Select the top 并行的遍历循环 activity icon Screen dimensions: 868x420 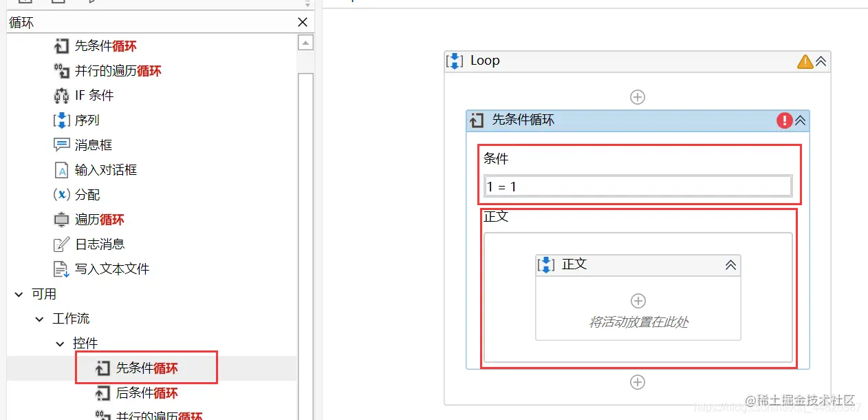(x=61, y=71)
